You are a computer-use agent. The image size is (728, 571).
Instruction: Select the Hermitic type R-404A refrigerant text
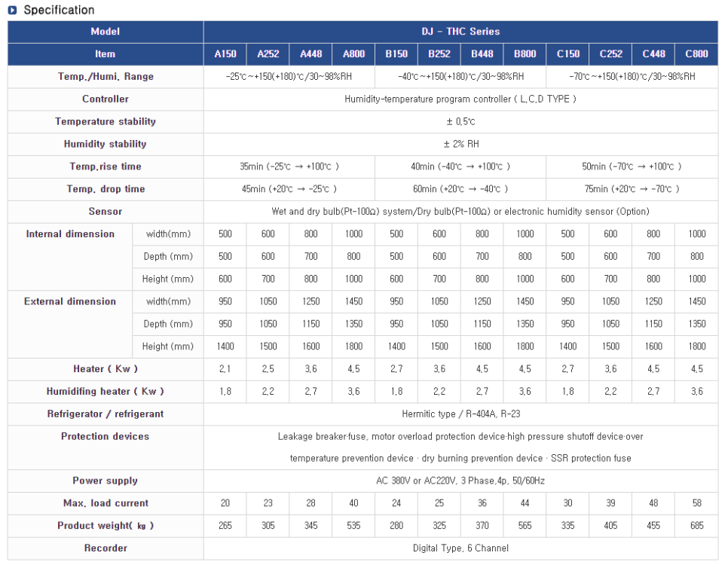coord(460,414)
